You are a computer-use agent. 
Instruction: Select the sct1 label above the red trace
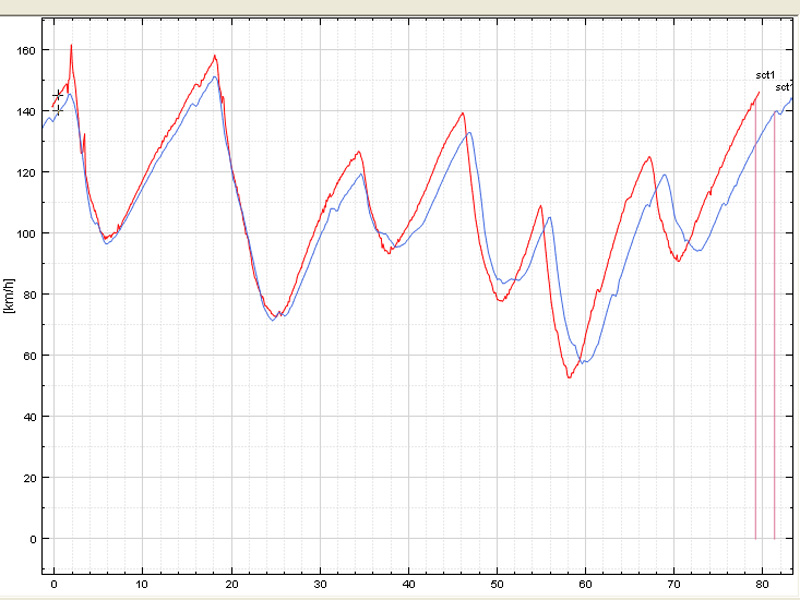(x=765, y=76)
